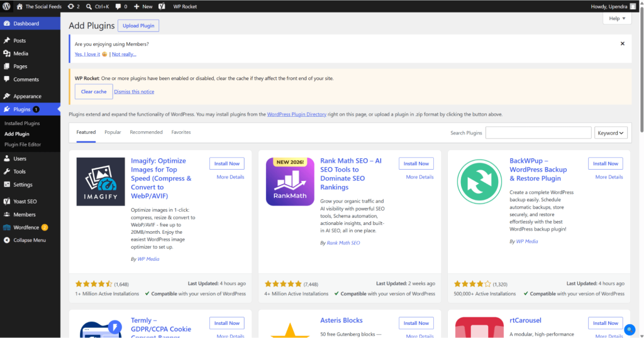Click Collapse Menu in sidebar
Viewport: 644px width, 338px height.
click(30, 240)
